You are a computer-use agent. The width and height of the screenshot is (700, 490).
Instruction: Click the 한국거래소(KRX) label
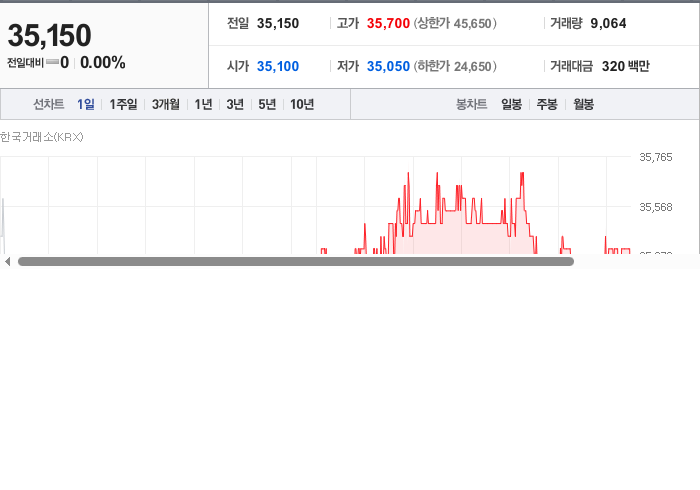tap(42, 137)
